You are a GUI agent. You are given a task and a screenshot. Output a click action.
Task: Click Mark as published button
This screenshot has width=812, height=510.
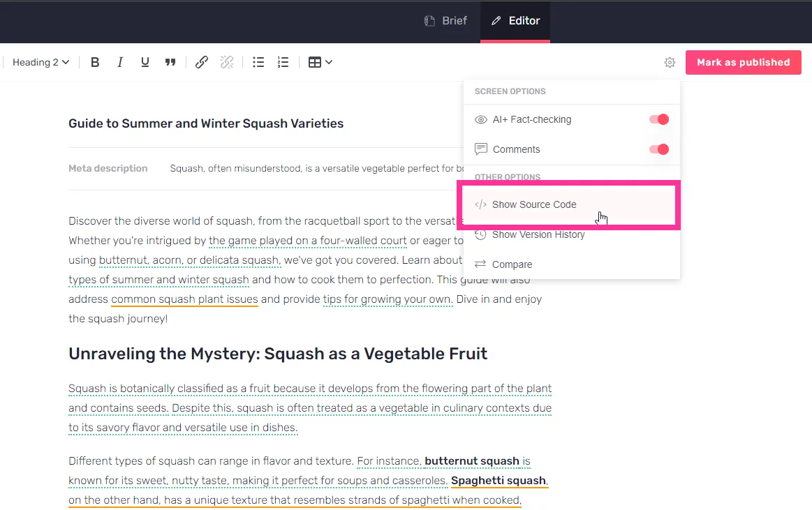click(743, 62)
